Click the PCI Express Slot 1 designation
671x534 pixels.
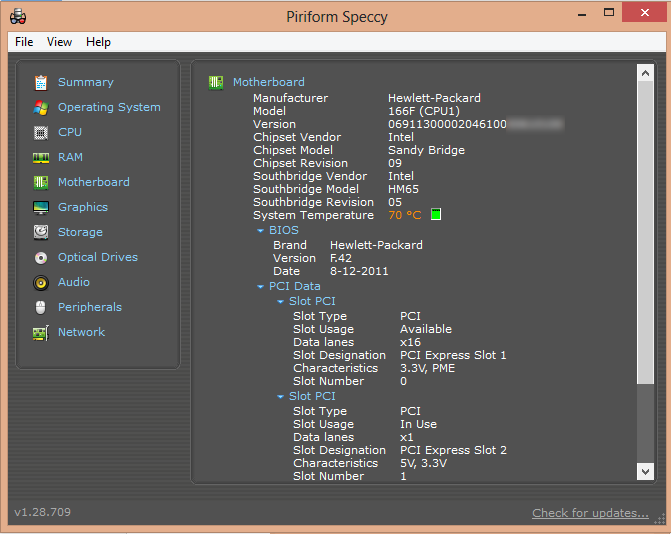click(453, 355)
